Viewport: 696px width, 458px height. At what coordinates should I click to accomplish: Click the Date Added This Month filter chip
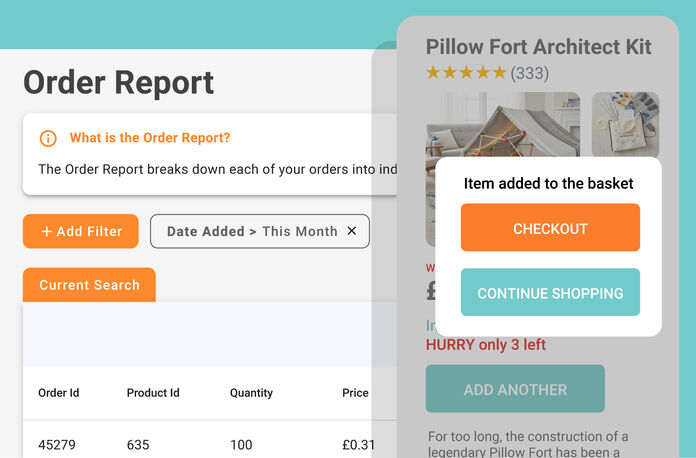252,231
